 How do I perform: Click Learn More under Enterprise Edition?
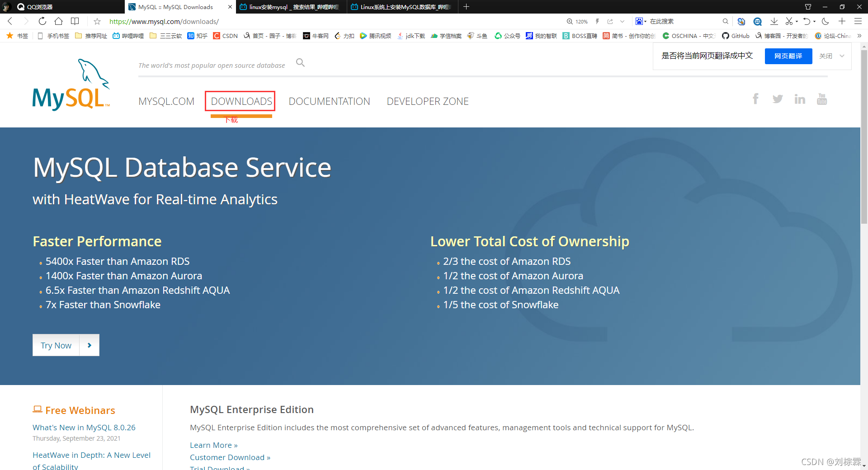point(214,445)
